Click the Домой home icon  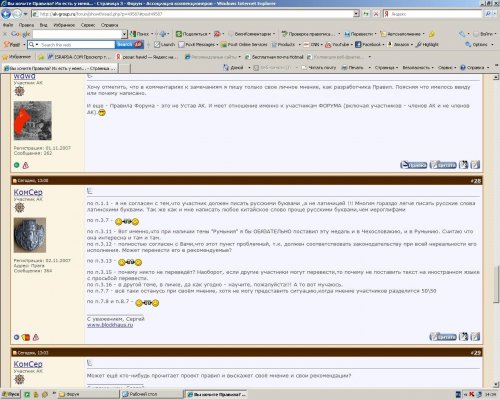pos(226,68)
